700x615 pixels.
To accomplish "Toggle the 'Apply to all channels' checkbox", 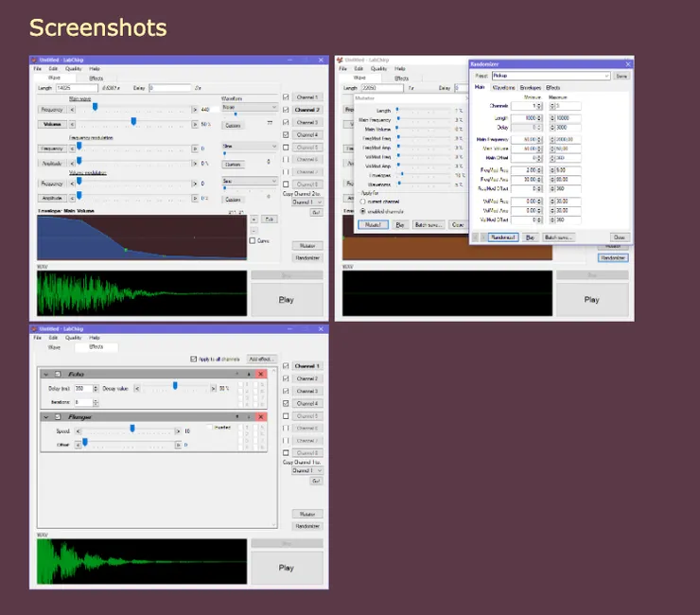I will [193, 360].
